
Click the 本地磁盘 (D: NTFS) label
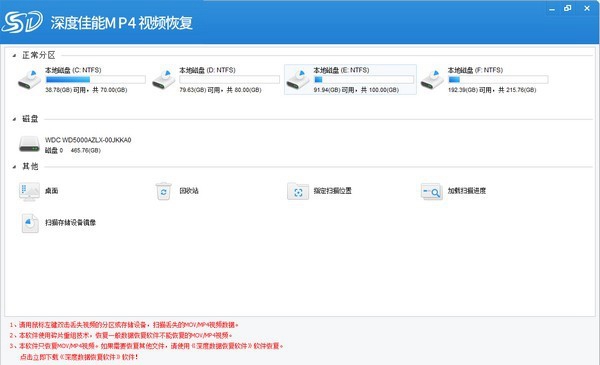click(207, 70)
